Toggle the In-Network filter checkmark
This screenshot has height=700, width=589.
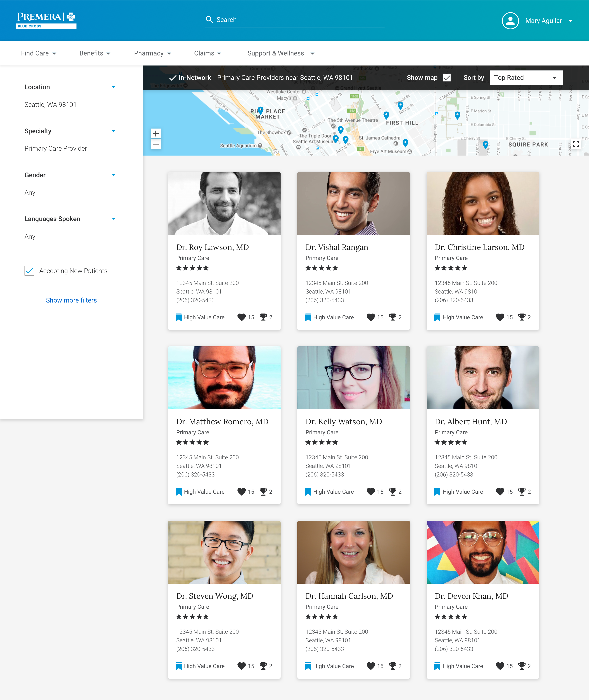click(173, 78)
